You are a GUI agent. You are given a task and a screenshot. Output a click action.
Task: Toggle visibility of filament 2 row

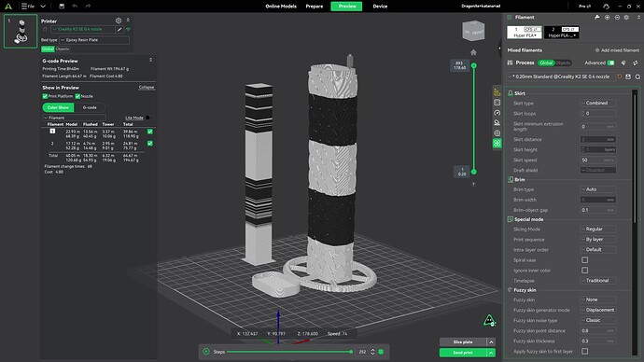[x=150, y=144]
